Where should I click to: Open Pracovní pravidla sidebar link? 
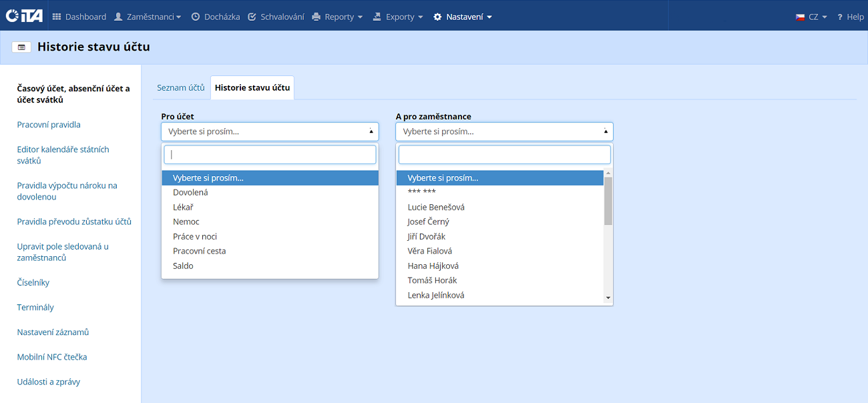49,125
